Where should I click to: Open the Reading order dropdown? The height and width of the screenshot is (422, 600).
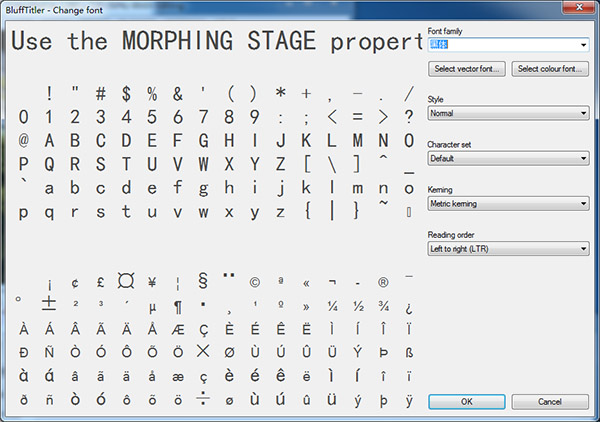coord(507,248)
